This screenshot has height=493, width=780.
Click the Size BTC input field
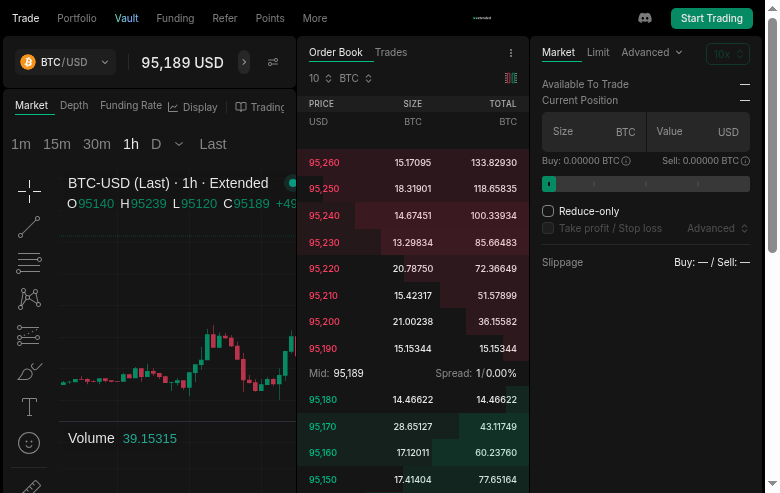[594, 132]
